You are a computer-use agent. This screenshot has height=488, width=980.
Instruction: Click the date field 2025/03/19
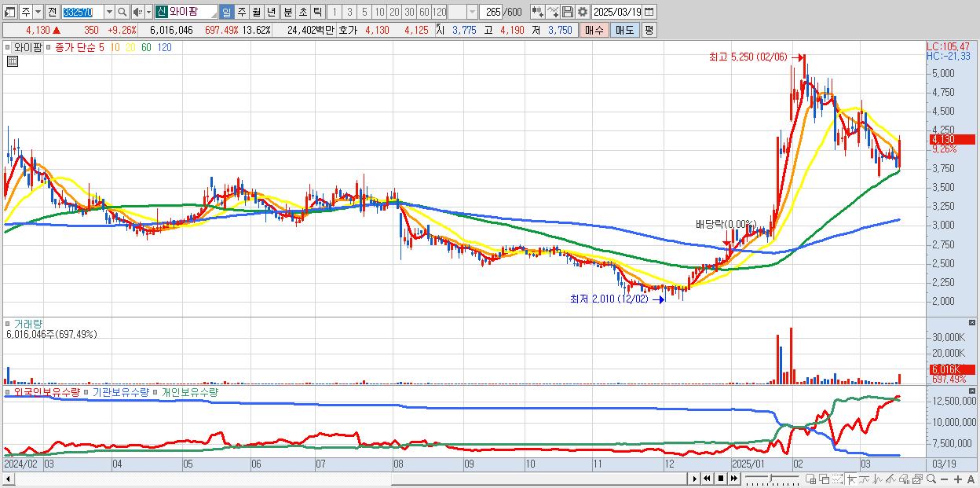(616, 12)
